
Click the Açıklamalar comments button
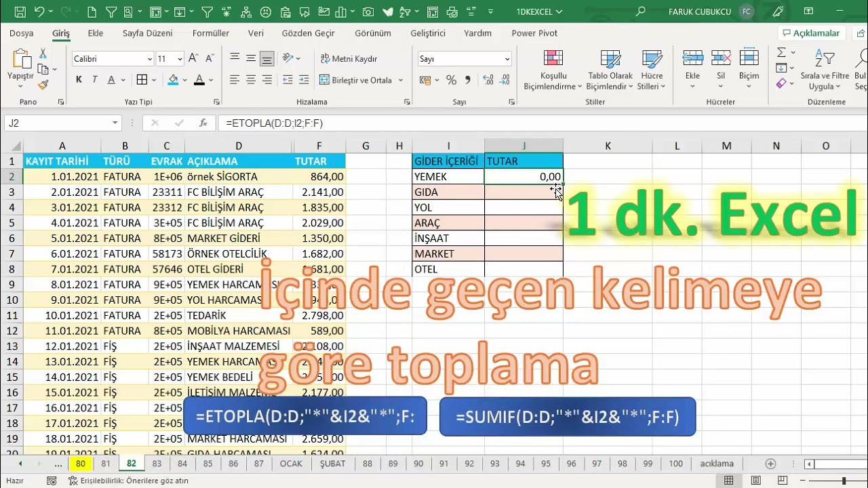tap(811, 33)
